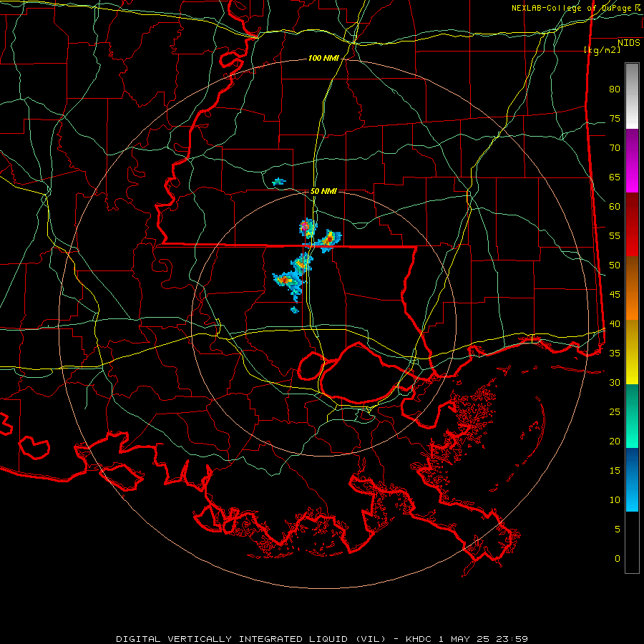Click the magenta-purple segment of the color scale
The image size is (644, 644).
632,160
